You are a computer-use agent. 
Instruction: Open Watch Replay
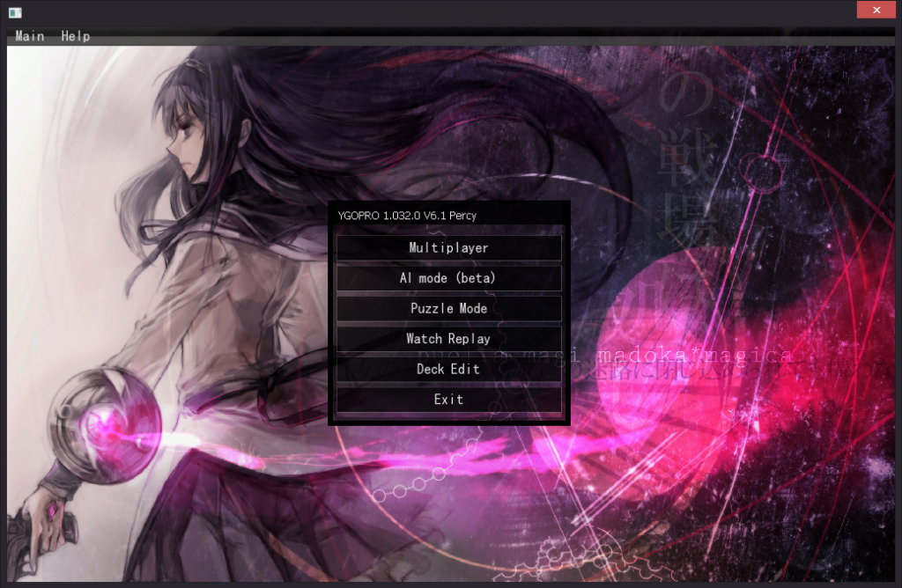point(448,339)
